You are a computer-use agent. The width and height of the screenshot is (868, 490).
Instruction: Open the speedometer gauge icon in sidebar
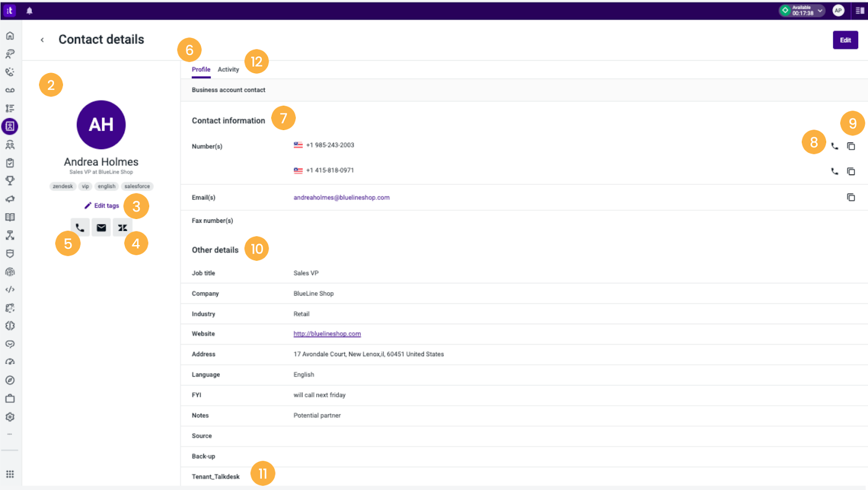pyautogui.click(x=10, y=362)
